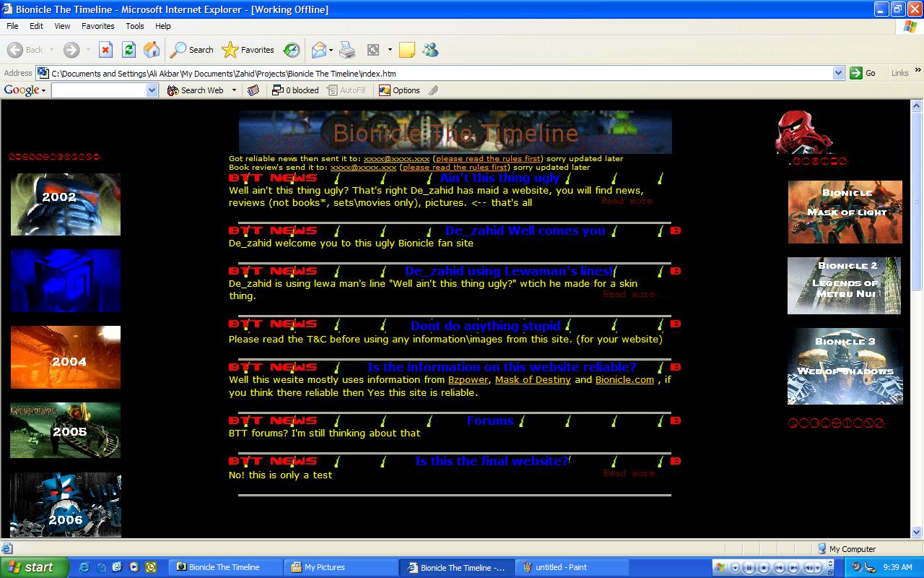Open the Edit menu

click(x=36, y=26)
